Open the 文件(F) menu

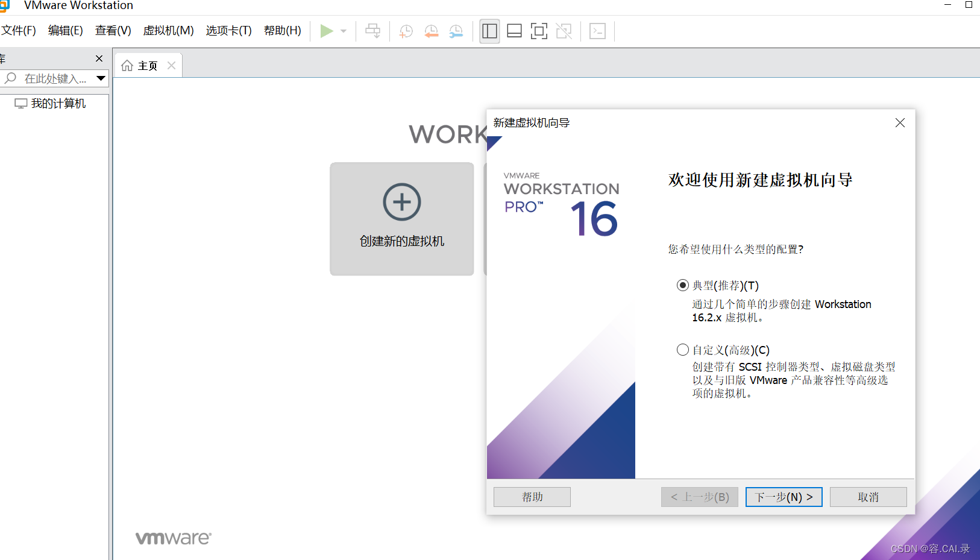click(x=18, y=31)
